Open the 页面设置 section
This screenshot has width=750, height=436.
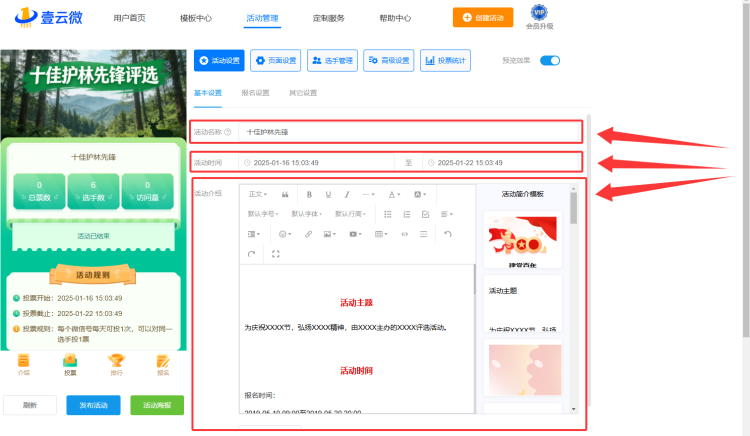276,61
